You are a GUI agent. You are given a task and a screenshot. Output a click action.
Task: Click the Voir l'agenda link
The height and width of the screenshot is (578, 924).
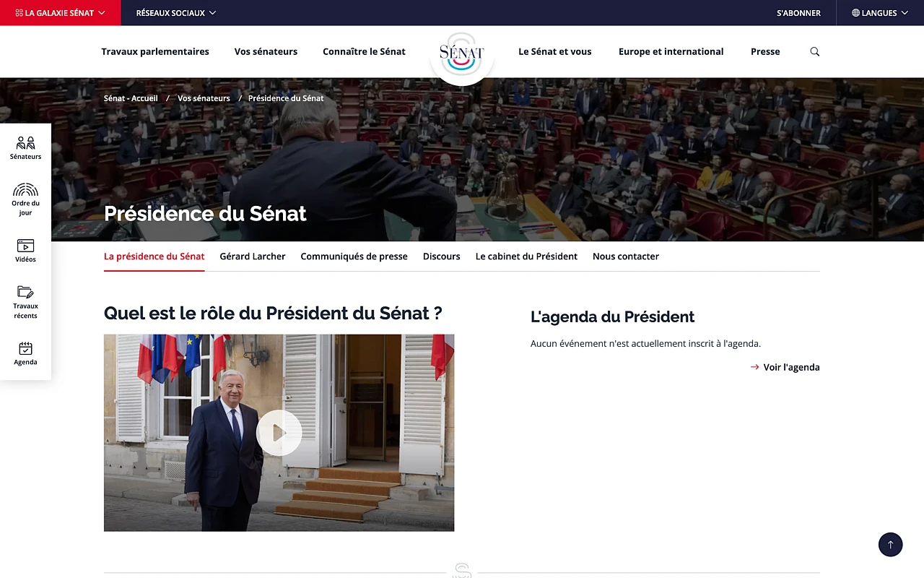click(785, 367)
